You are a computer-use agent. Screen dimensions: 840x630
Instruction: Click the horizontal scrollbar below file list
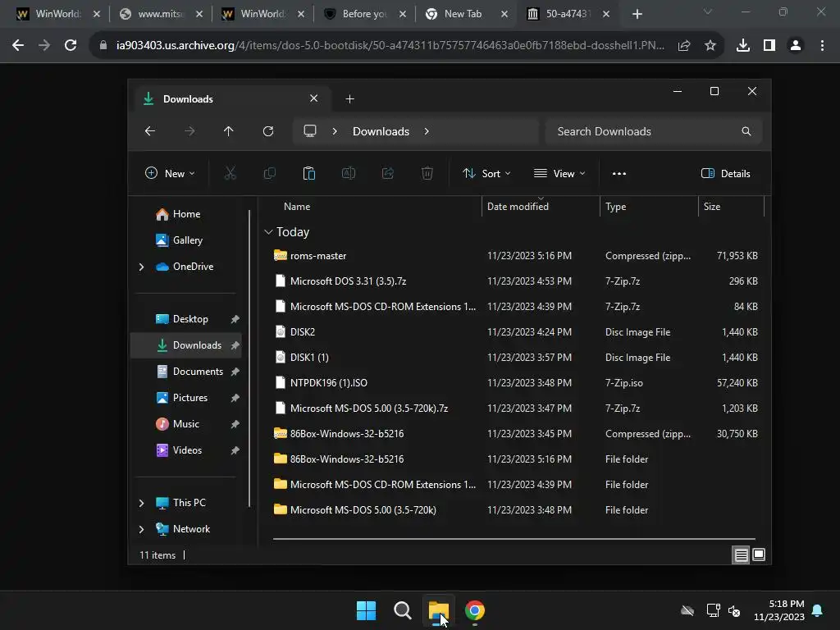tap(514, 538)
